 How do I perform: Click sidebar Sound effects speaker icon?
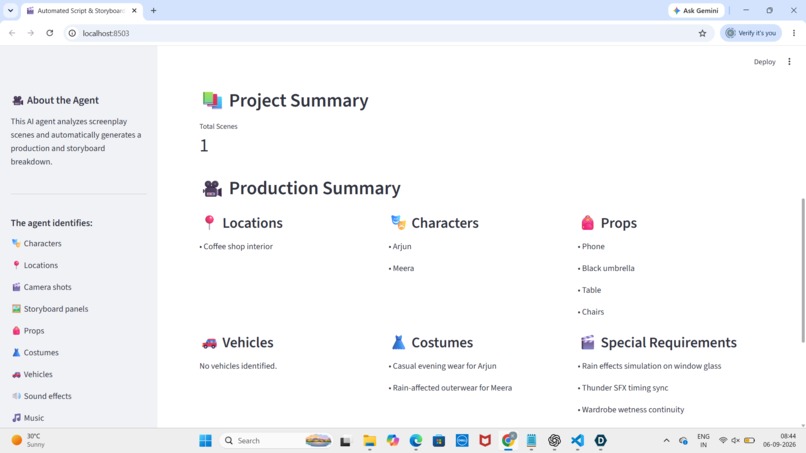[x=16, y=396]
